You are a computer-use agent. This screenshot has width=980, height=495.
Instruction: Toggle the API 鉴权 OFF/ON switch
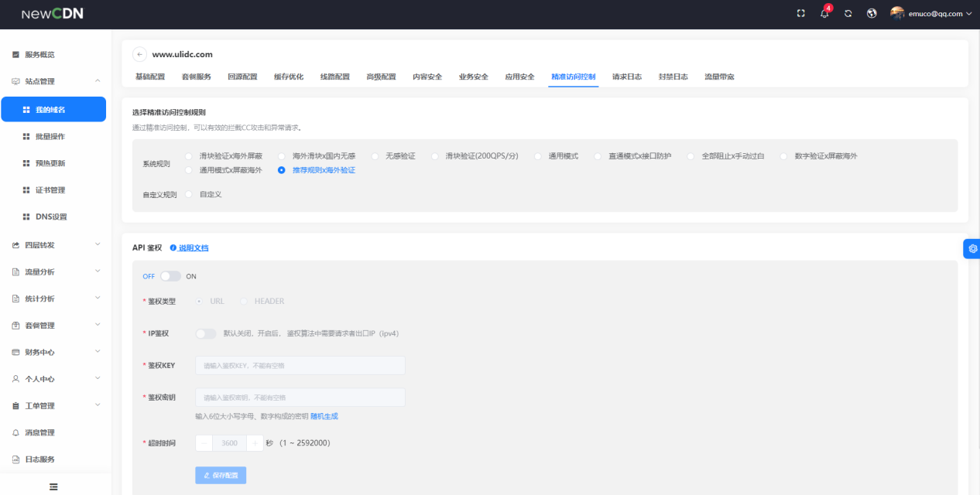(x=170, y=276)
